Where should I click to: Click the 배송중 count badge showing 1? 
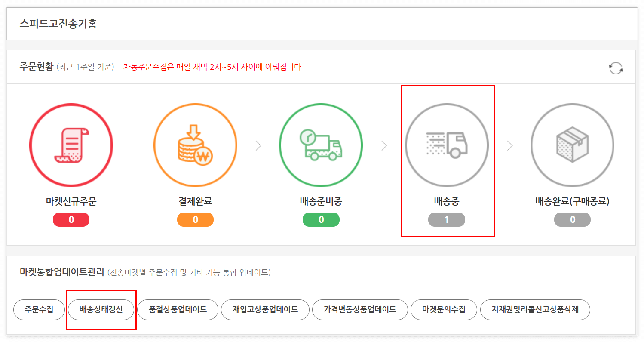(447, 219)
